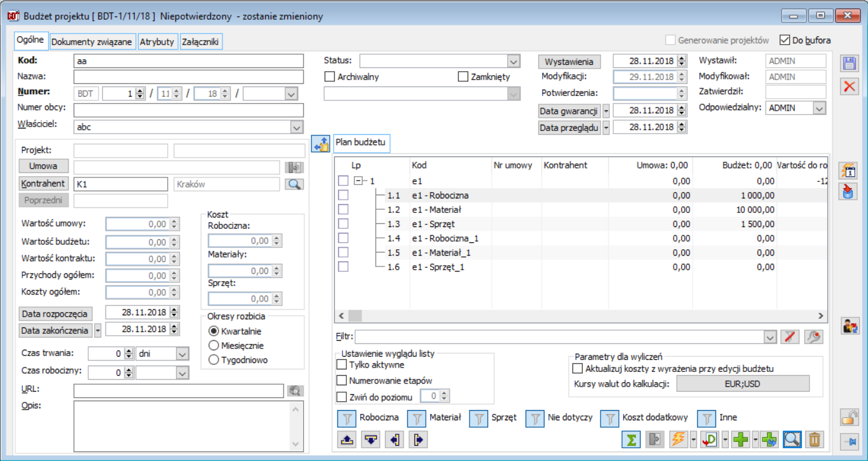The image size is (868, 461).
Task: Switch to the Ogólne tab
Action: click(x=31, y=40)
